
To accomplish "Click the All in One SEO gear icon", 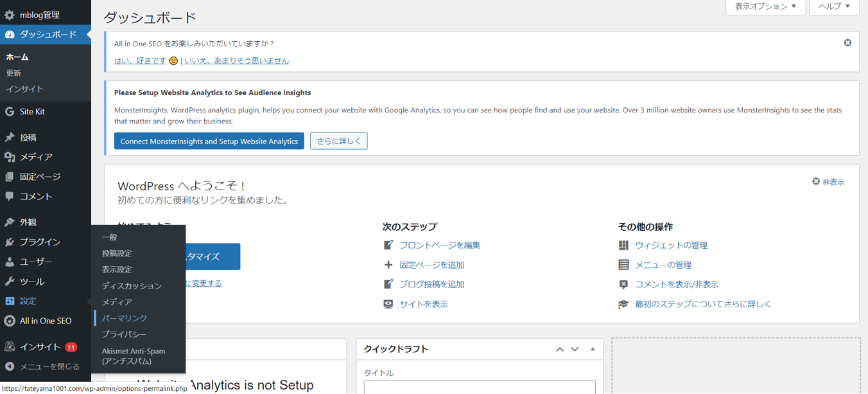I will tap(10, 321).
